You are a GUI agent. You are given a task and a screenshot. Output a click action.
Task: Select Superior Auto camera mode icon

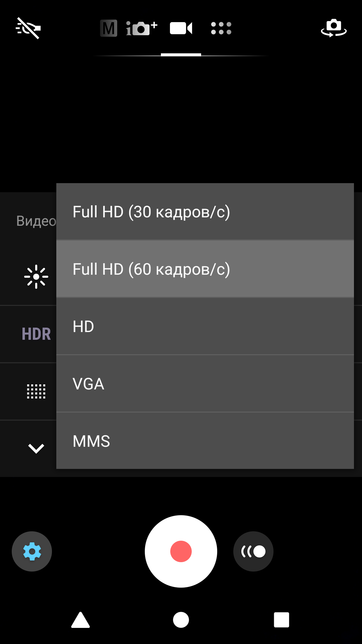point(141,28)
